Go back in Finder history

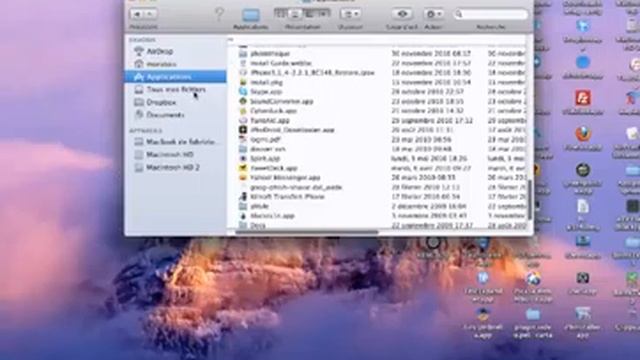click(x=137, y=14)
